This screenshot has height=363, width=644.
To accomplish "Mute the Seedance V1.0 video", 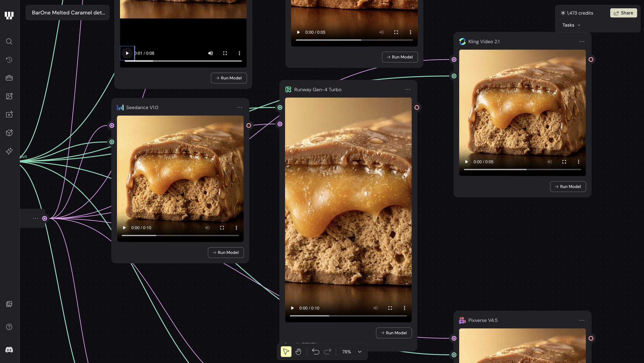I will [x=208, y=227].
